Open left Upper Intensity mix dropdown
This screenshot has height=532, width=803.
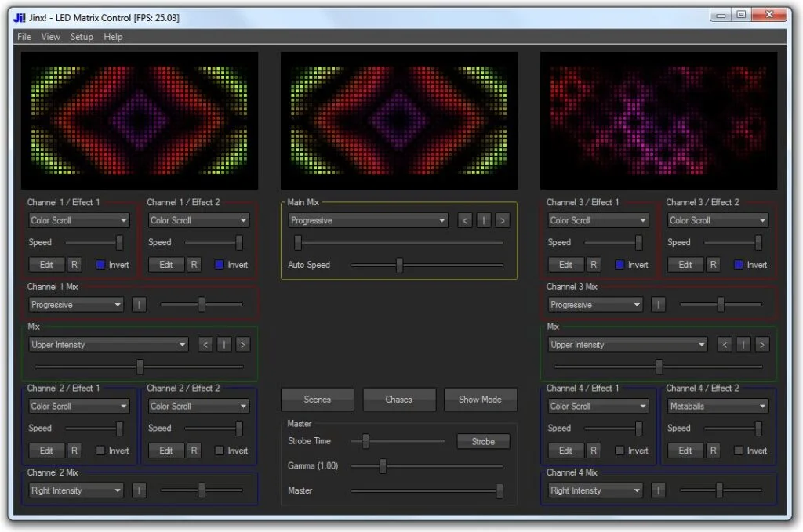click(x=108, y=345)
